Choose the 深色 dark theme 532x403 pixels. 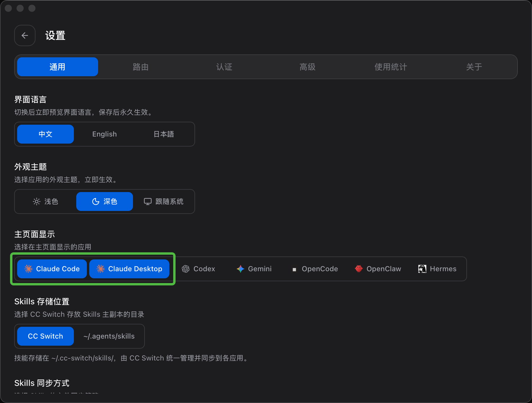pos(105,201)
